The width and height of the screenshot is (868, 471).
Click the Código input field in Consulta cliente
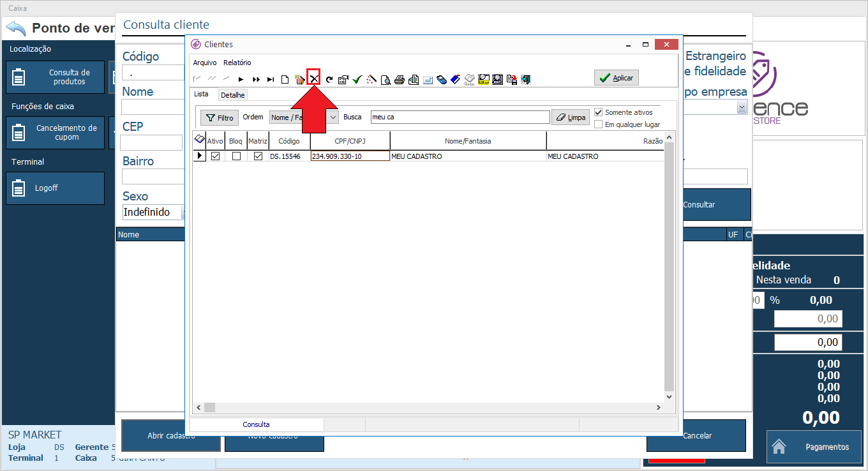[x=154, y=73]
